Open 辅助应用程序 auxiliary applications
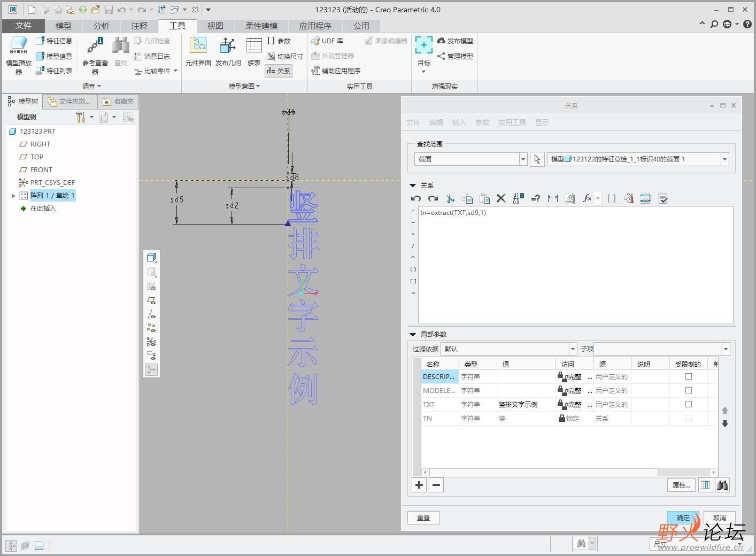This screenshot has height=556, width=756. pyautogui.click(x=336, y=71)
